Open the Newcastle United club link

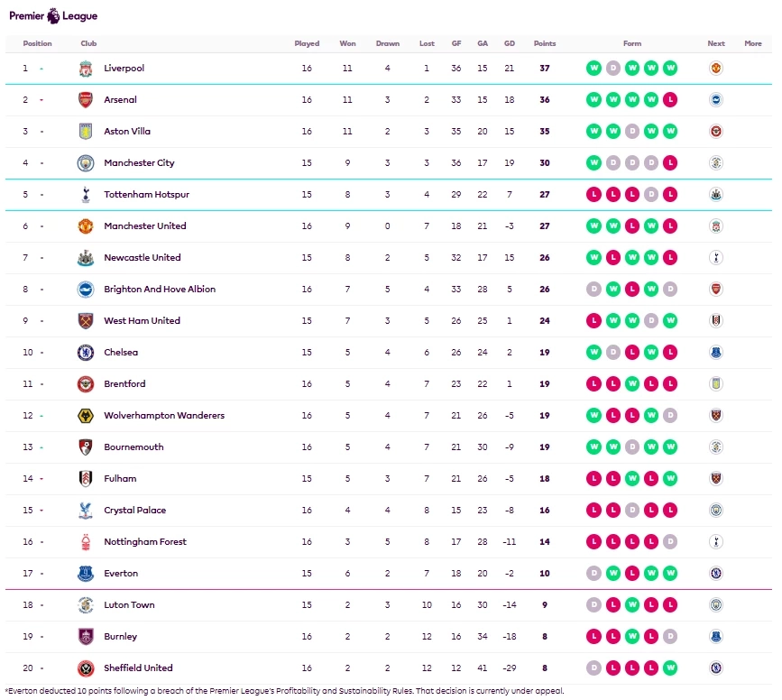click(x=143, y=258)
